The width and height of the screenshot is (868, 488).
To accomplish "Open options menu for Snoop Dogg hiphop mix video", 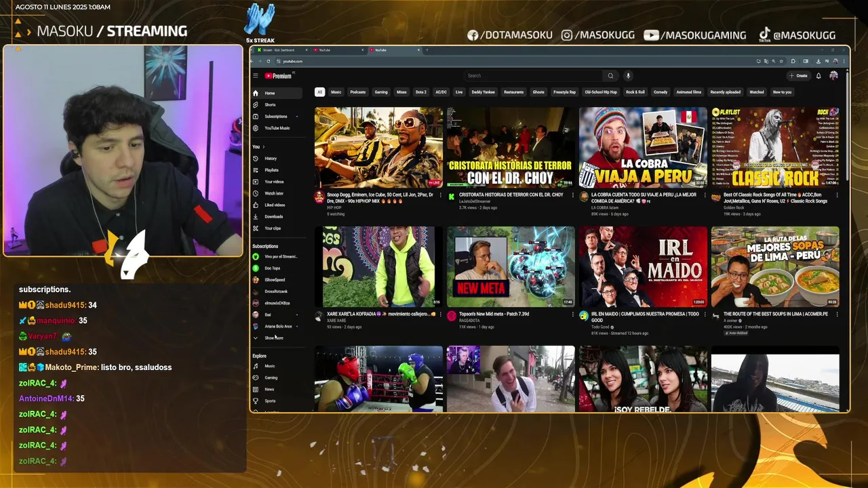I will point(439,195).
